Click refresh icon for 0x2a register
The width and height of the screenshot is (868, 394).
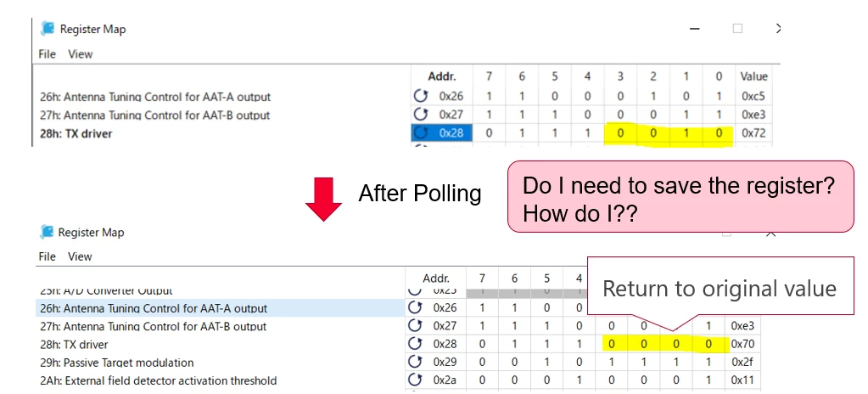click(414, 380)
